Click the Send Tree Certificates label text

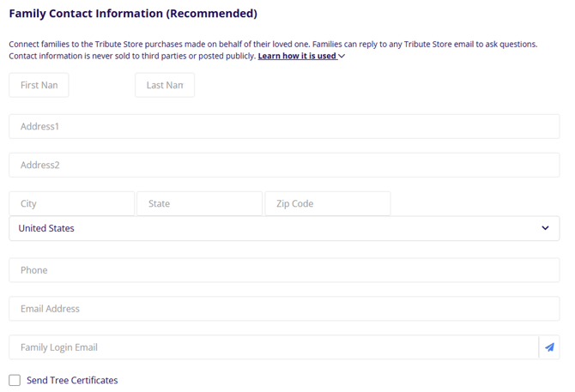(72, 380)
